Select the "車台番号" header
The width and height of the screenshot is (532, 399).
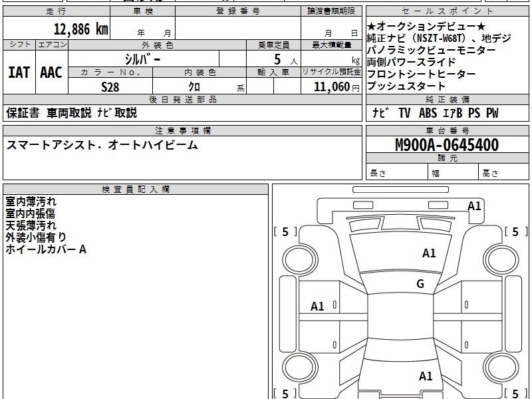coord(447,130)
